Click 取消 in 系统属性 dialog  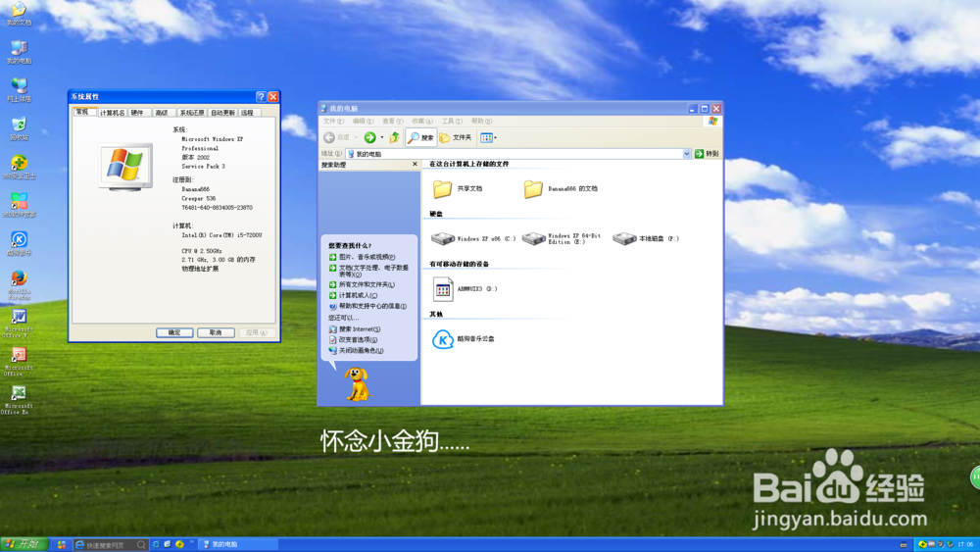click(216, 332)
